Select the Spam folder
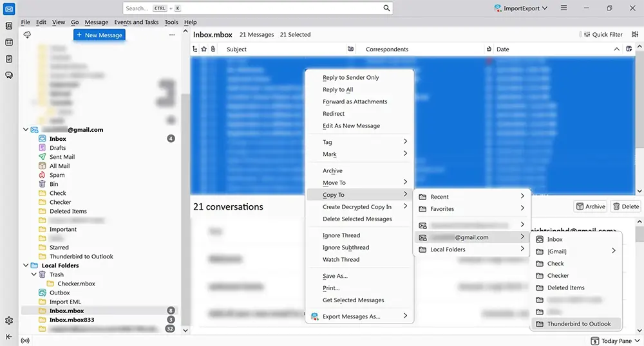 57,175
